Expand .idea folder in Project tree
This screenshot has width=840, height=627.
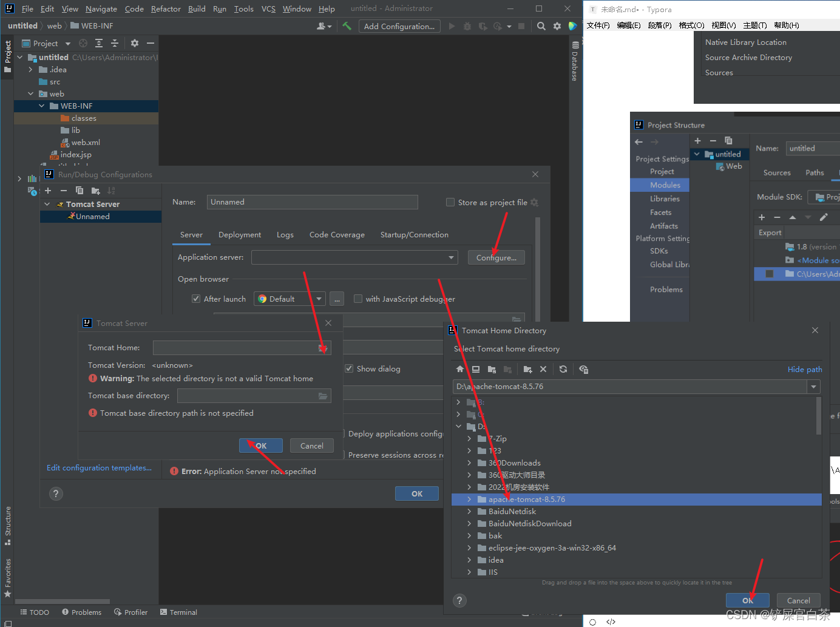[30, 70]
